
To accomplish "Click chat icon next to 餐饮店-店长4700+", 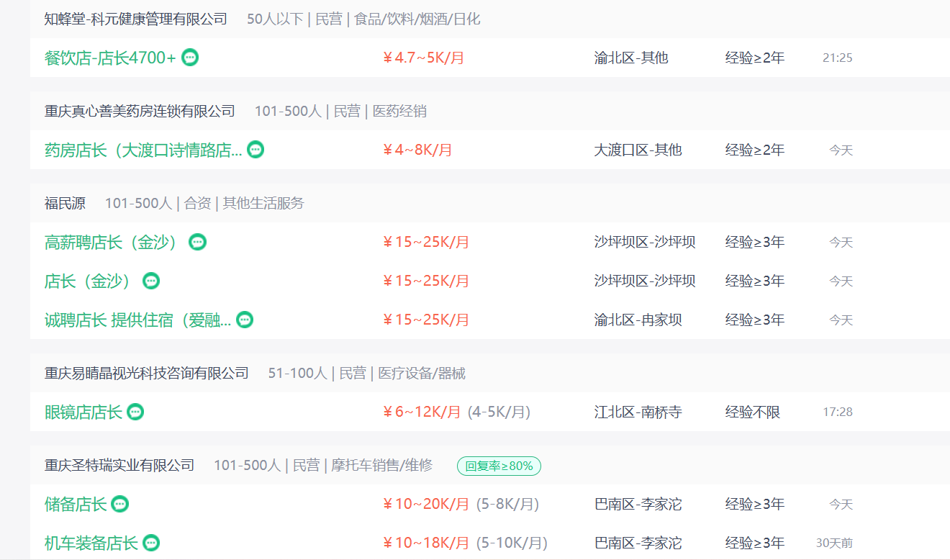I will coord(190,58).
